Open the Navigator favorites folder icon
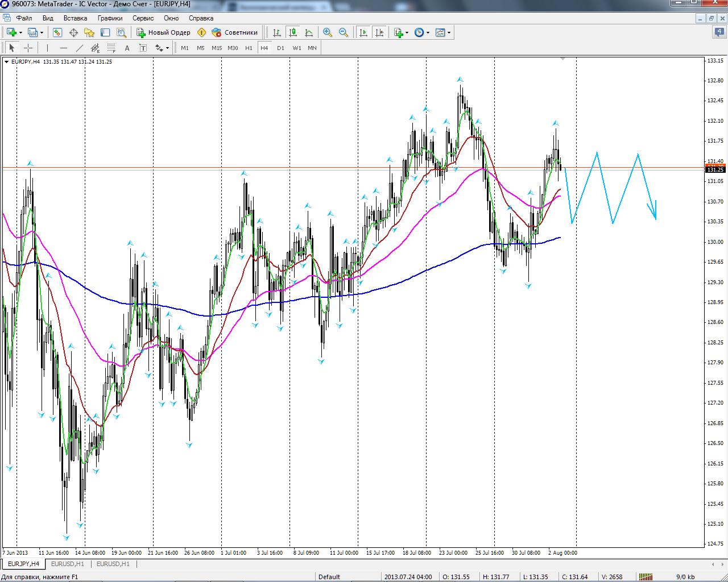The width and height of the screenshot is (728, 582). coord(89,32)
